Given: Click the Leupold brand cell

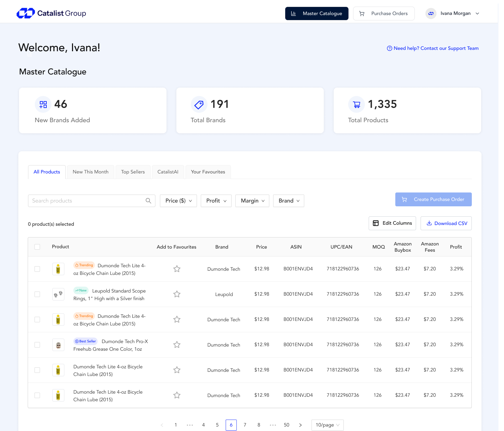Looking at the screenshot, I should [x=224, y=294].
